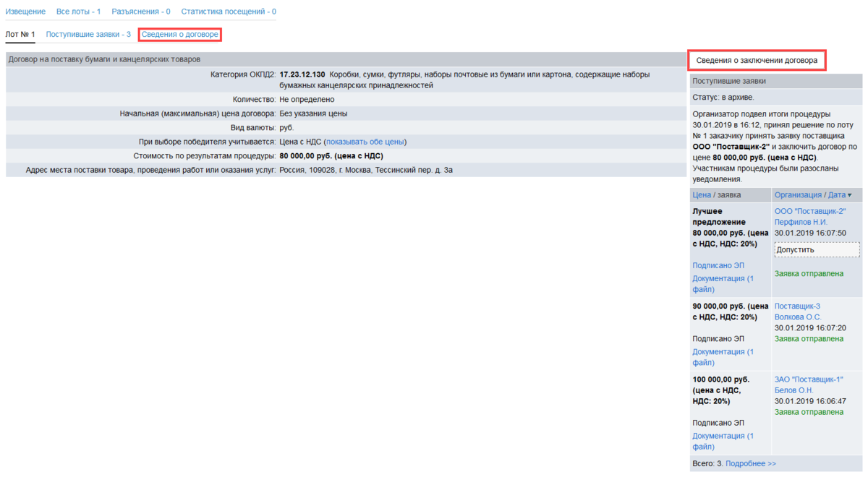This screenshot has height=477, width=868.
Task: Open Перфилов Н.И. user profile
Action: [801, 222]
